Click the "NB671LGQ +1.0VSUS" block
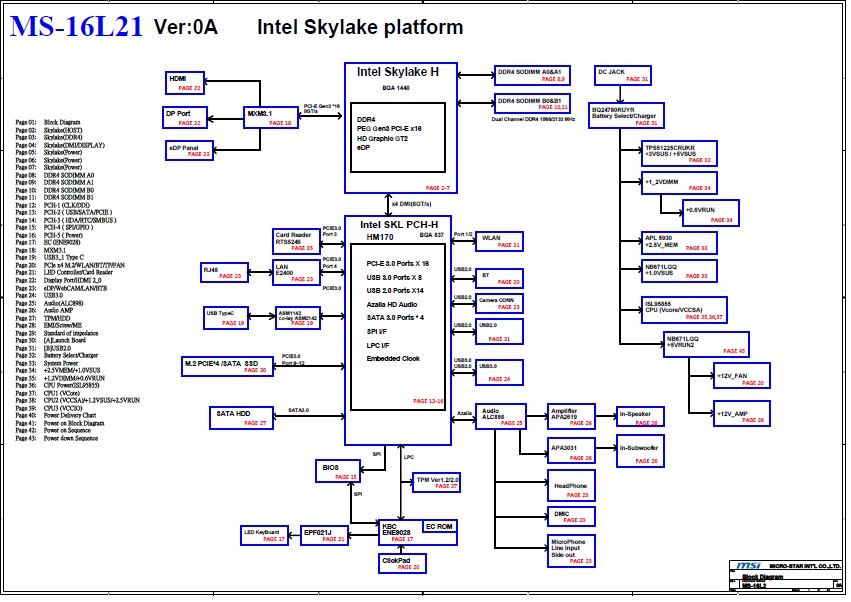The height and width of the screenshot is (602, 851). (x=679, y=271)
